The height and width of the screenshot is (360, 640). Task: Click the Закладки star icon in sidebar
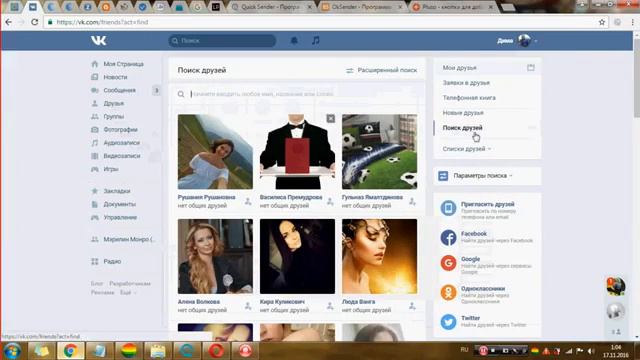(95, 191)
